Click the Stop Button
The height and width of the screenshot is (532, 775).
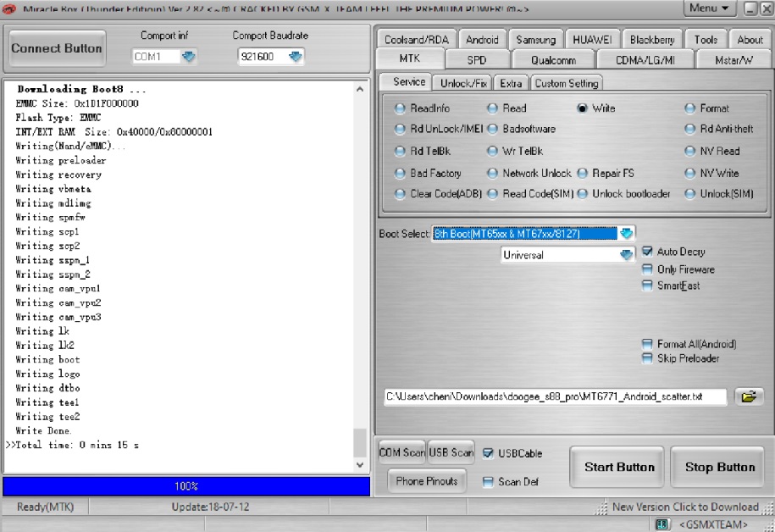717,468
